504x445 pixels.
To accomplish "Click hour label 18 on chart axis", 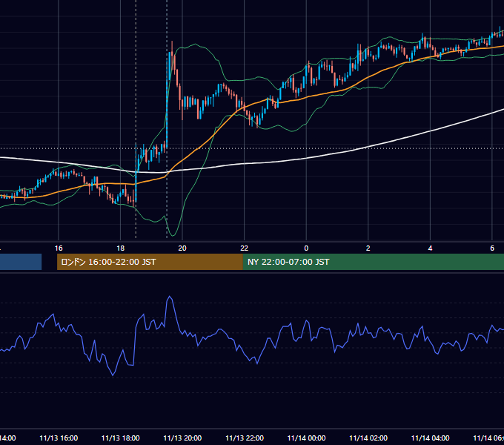I will pos(121,248).
